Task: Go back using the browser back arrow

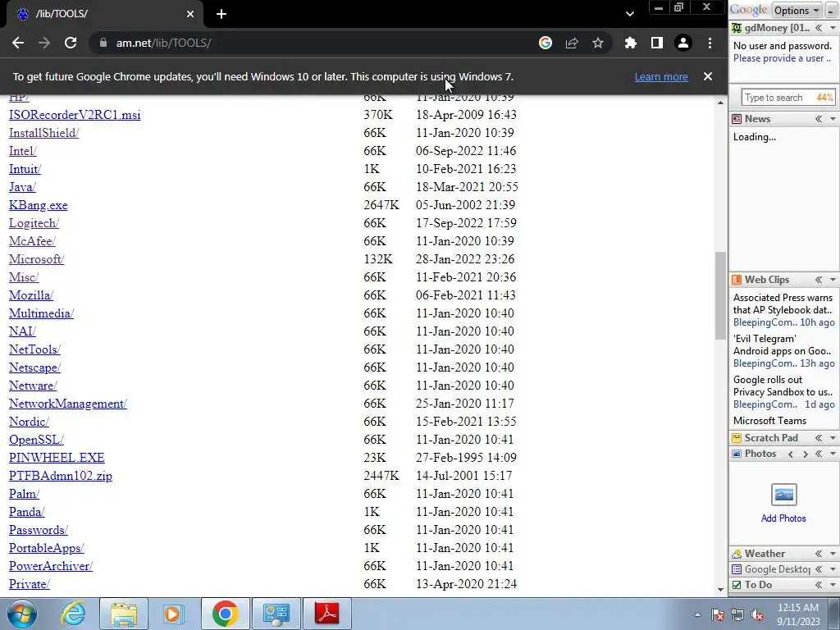Action: [18, 43]
